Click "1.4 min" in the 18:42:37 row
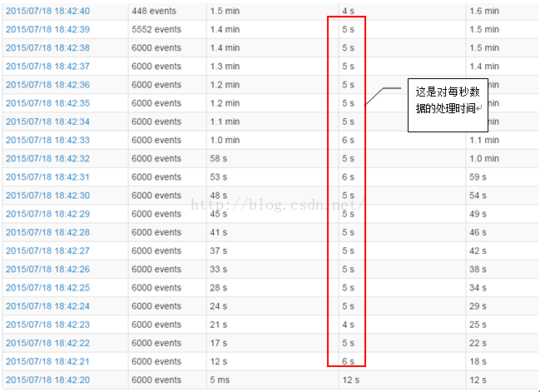The width and height of the screenshot is (540, 392). 484,67
